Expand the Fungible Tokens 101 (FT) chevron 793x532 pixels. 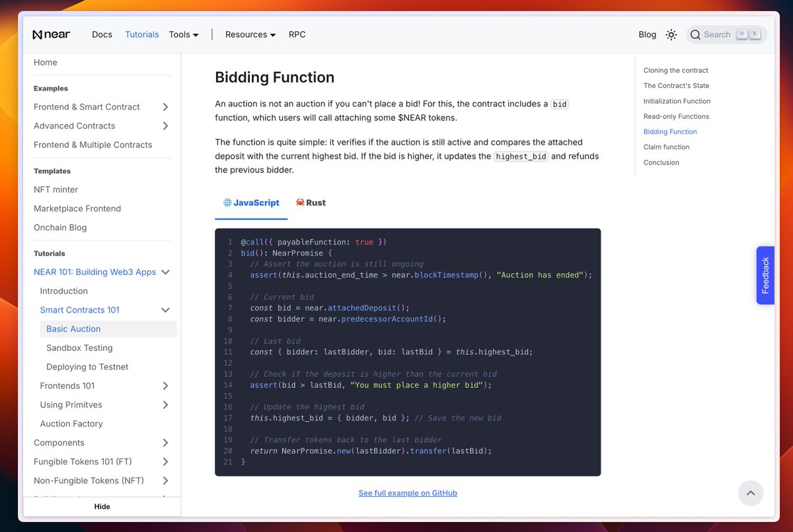click(x=165, y=462)
